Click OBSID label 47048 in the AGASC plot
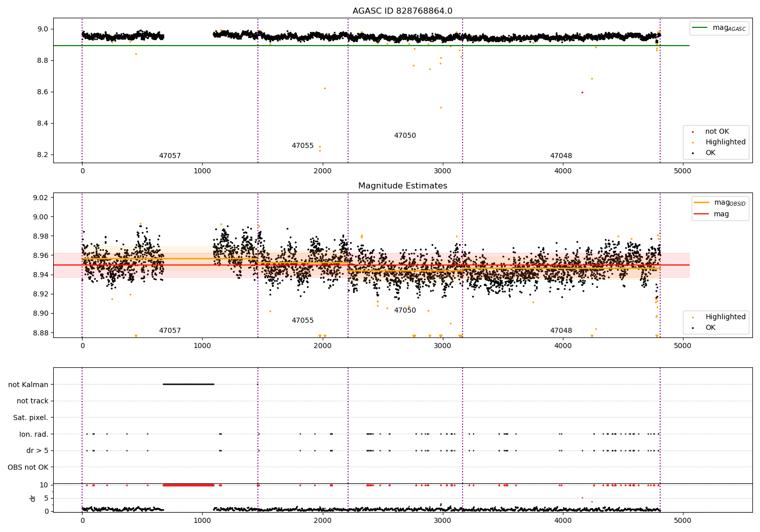The image size is (760, 532). (x=561, y=156)
